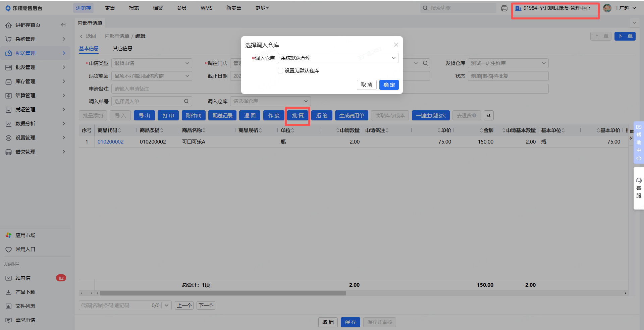Image resolution: width=644 pixels, height=330 pixels.
Task: Open the 会员 top menu
Action: pos(181,8)
